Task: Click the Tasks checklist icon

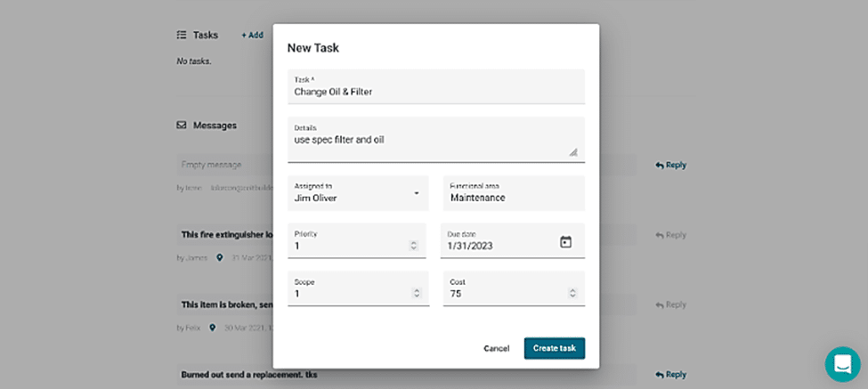Action: click(182, 35)
